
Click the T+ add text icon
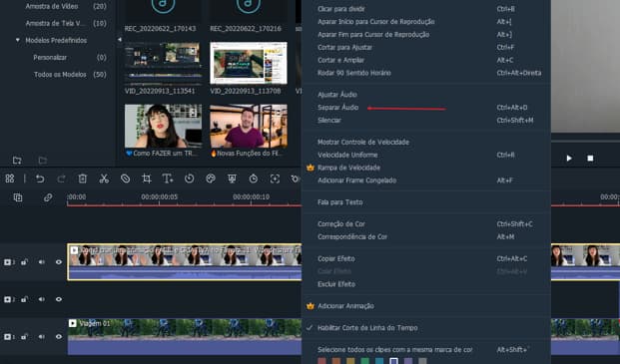168,179
